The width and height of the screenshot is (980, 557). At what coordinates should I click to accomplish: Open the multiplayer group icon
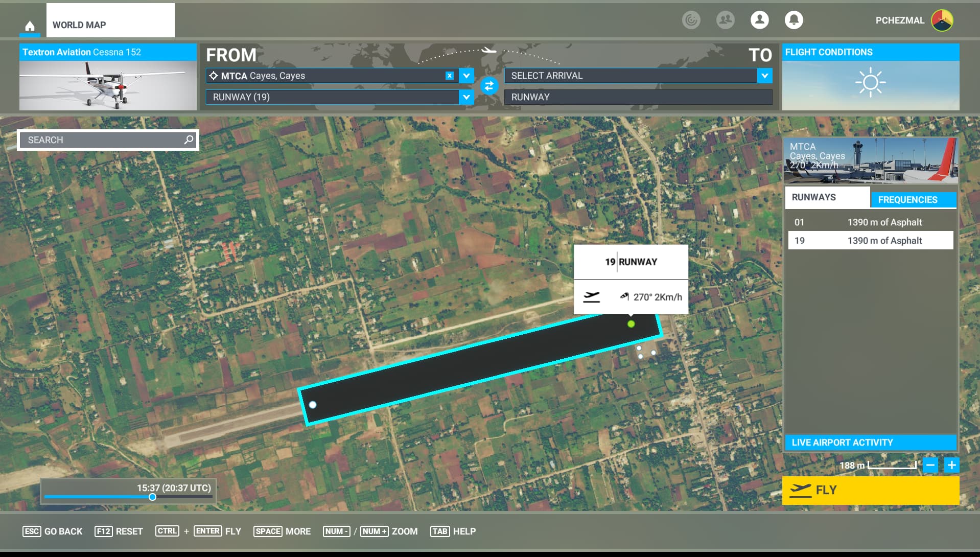725,20
